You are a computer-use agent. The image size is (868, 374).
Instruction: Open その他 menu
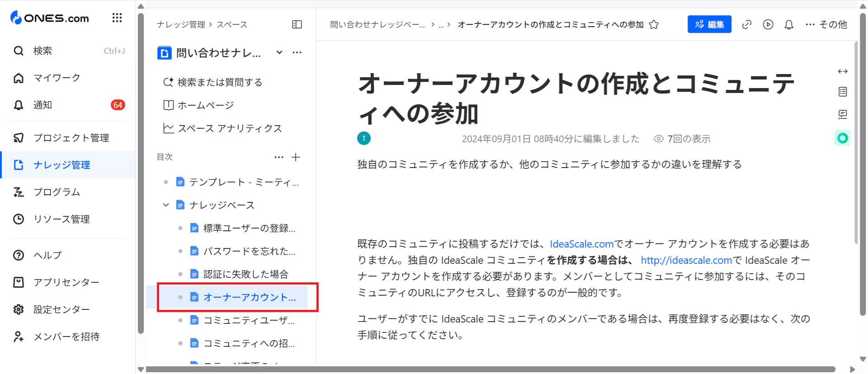(826, 24)
